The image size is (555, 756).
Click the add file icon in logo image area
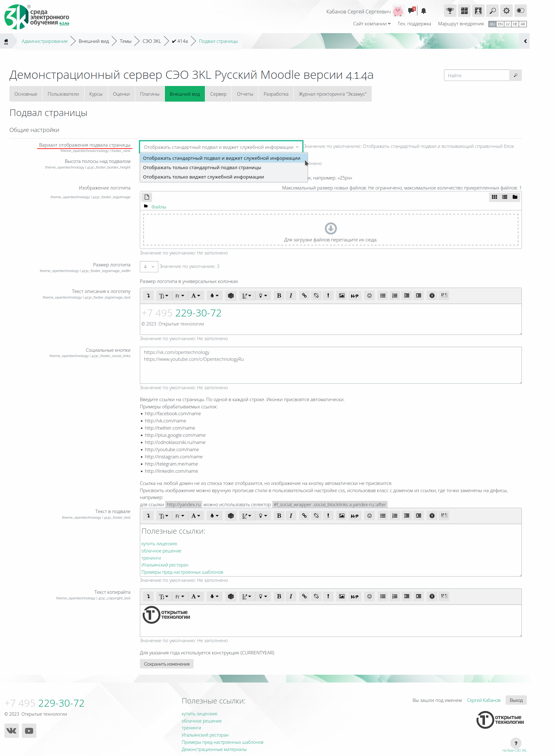147,197
